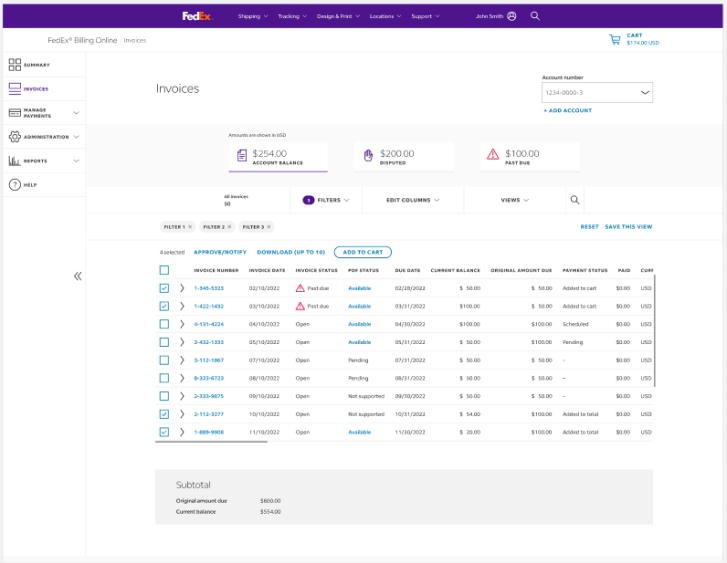
Task: Collapse the sidebar with double chevron
Action: click(77, 276)
